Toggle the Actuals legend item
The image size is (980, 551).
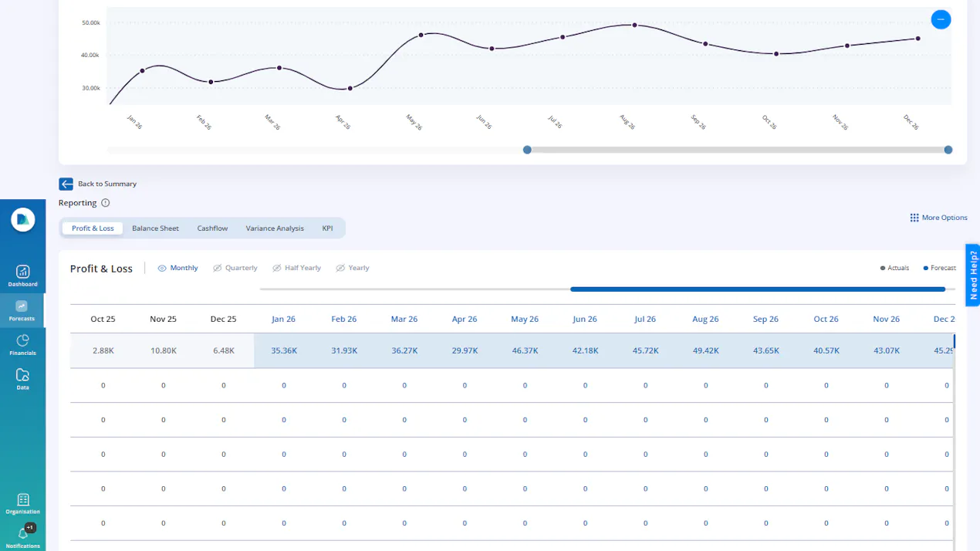[895, 268]
